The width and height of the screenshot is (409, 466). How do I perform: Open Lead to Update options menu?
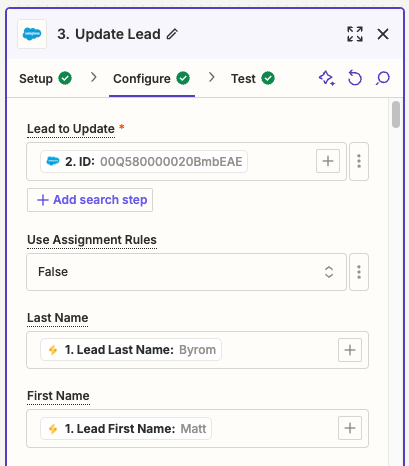click(x=359, y=161)
